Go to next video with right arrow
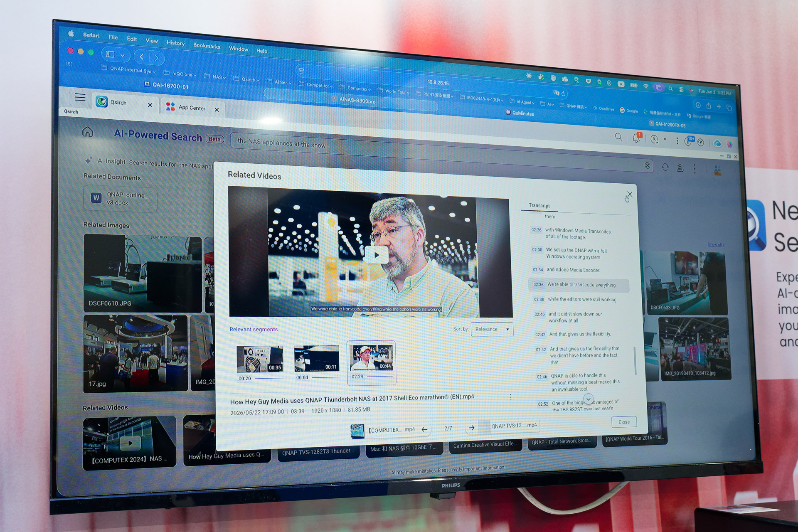This screenshot has width=798, height=532. pos(472,427)
